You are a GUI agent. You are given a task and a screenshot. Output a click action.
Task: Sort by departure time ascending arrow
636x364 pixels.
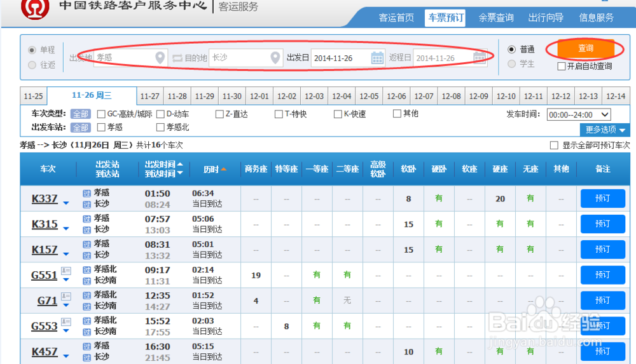[180, 164]
